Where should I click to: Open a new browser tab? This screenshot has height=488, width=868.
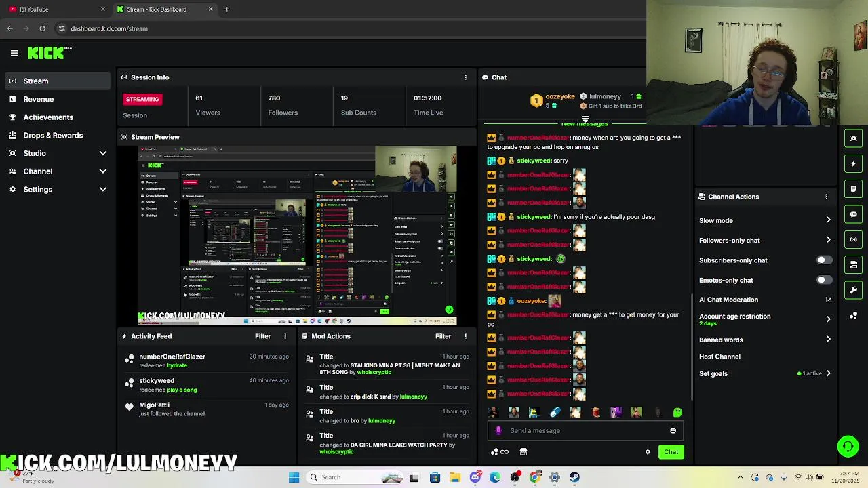[226, 9]
